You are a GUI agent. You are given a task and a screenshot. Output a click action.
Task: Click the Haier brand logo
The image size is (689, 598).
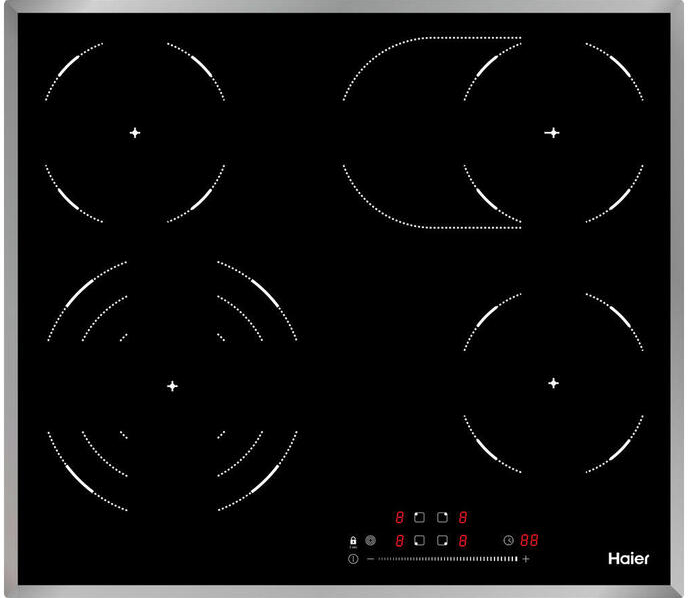pos(628,558)
